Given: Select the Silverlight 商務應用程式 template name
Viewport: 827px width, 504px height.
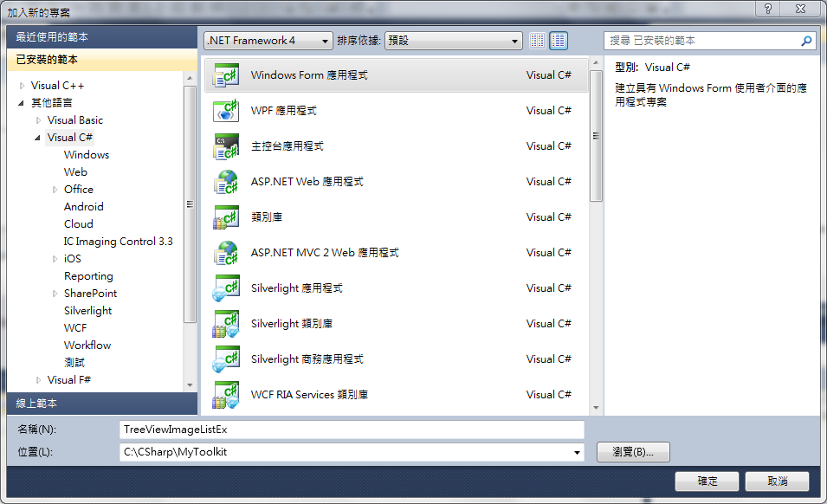Looking at the screenshot, I should point(307,359).
